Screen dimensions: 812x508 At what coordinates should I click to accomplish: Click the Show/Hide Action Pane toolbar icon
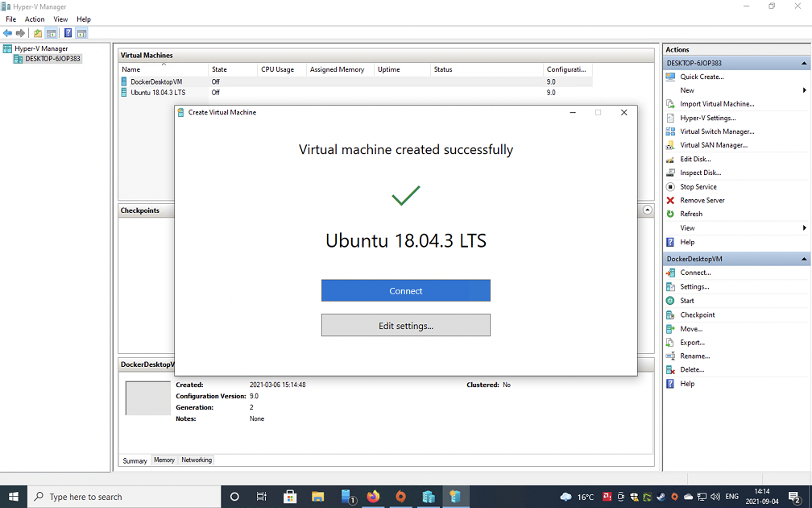click(x=81, y=33)
